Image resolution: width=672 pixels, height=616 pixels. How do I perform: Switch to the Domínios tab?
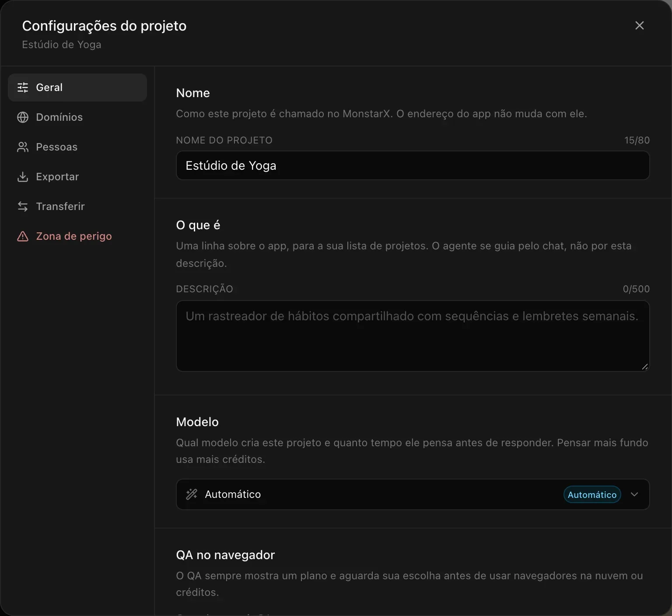77,117
